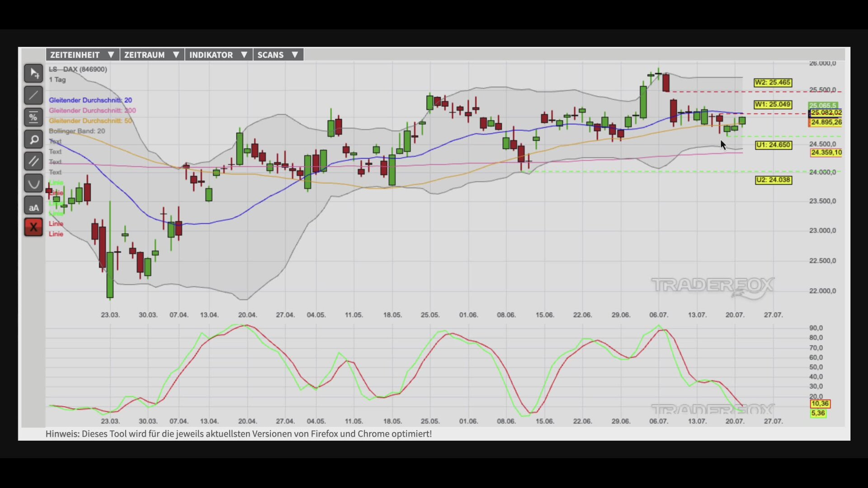
Task: Click the U1: 24.650 support label
Action: pos(773,145)
